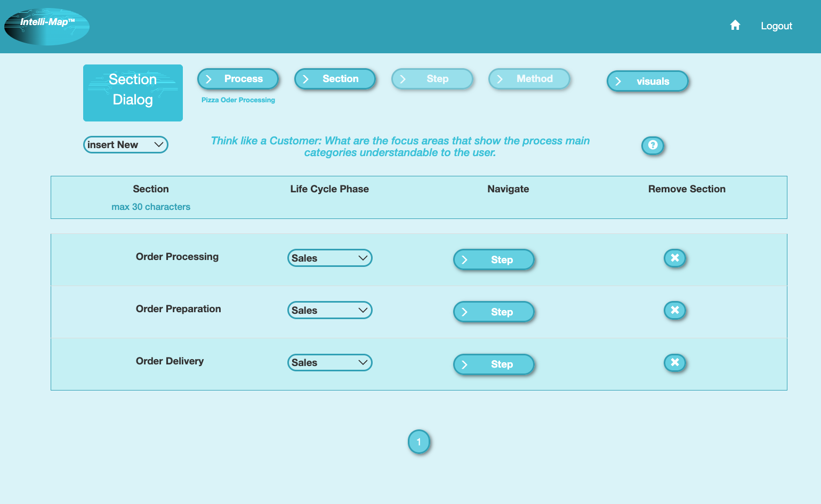Navigate to Steps for Order Delivery
821x504 pixels.
493,364
